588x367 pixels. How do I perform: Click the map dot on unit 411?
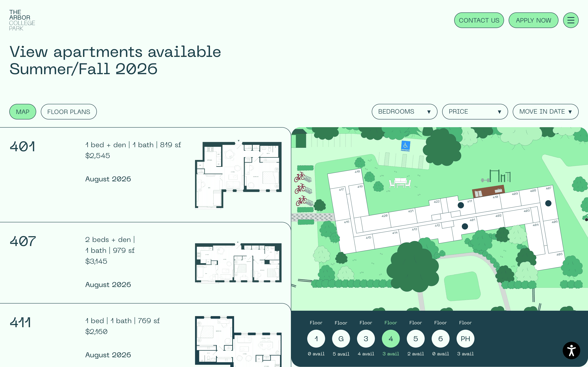461,205
